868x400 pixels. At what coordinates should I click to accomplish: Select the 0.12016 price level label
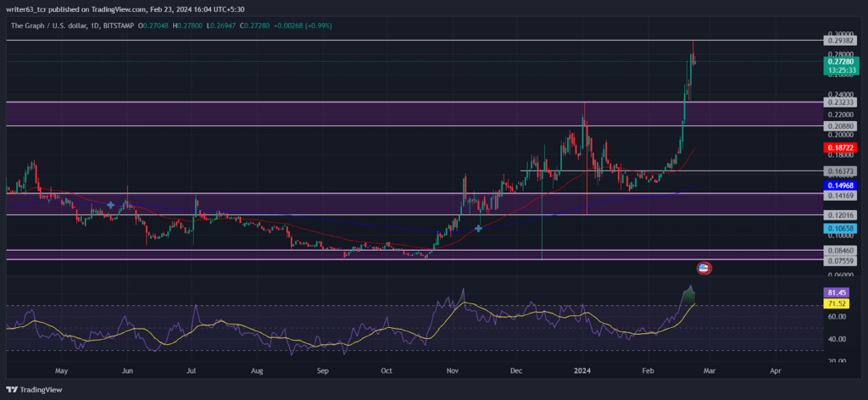pos(840,214)
